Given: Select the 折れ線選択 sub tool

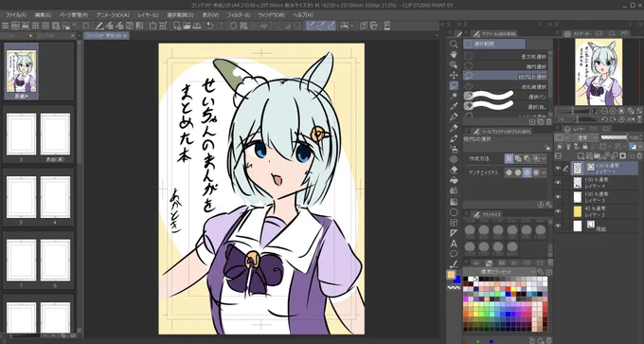Looking at the screenshot, I should (x=505, y=86).
